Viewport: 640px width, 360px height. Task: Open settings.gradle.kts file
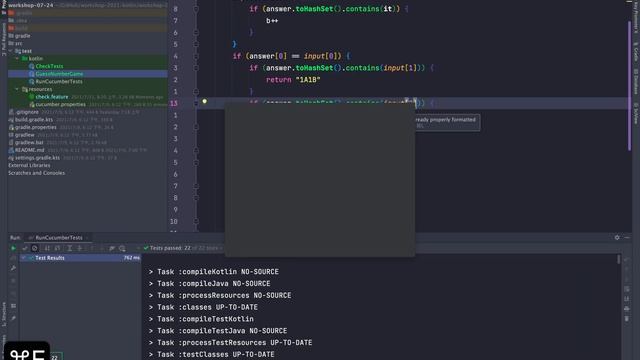tap(37, 158)
